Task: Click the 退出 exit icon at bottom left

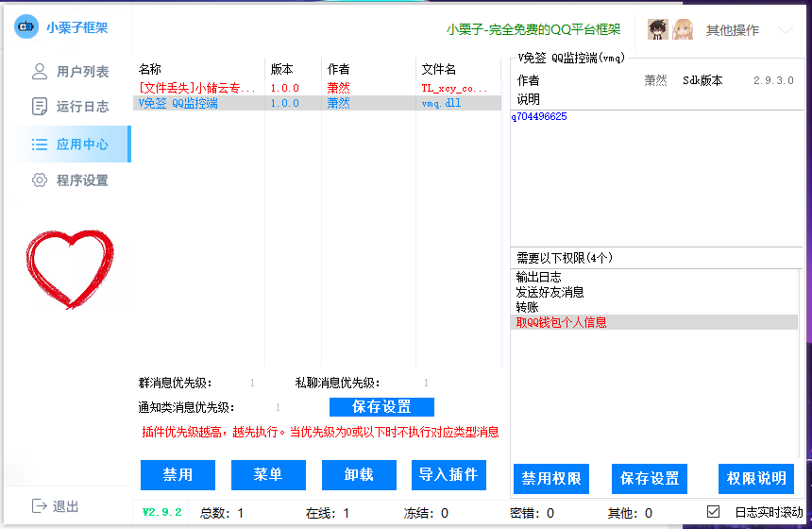Action: (40, 506)
